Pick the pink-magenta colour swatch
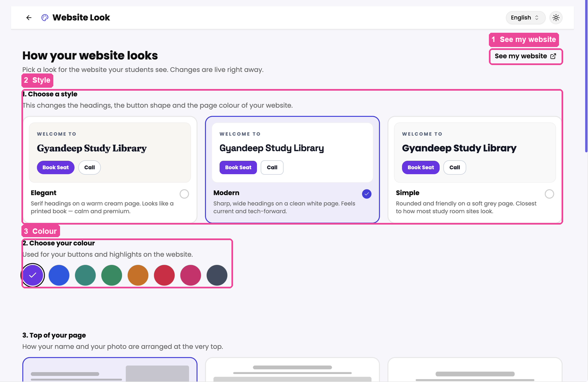This screenshot has width=588, height=382. (x=191, y=275)
